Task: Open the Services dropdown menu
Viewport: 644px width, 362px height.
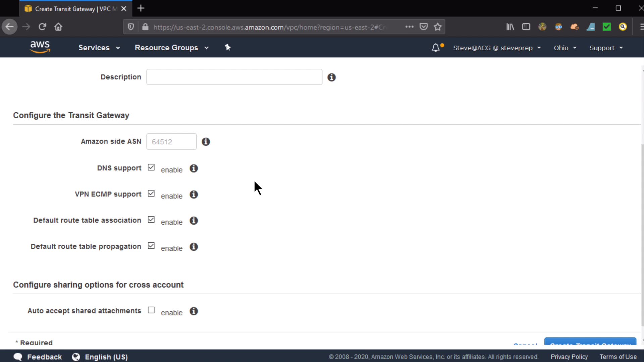Action: click(99, 48)
